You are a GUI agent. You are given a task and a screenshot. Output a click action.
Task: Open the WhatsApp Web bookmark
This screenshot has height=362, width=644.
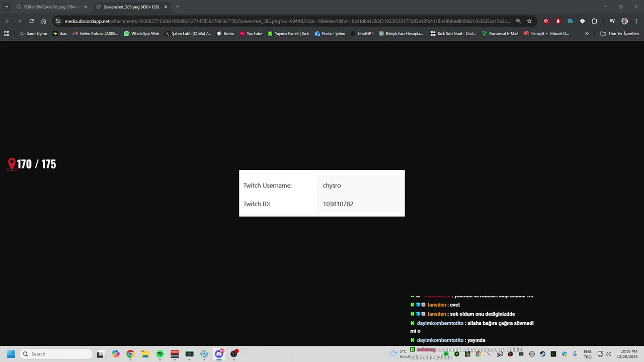tap(141, 34)
